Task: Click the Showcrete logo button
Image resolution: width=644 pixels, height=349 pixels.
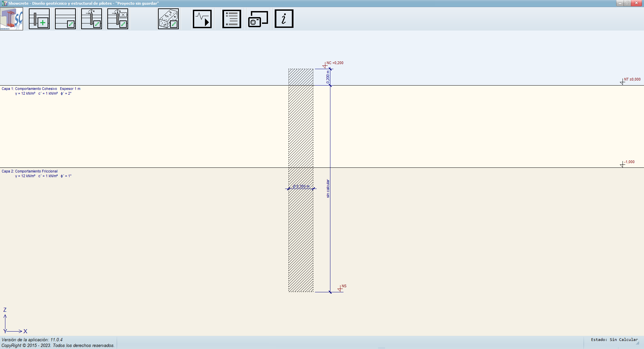Action: pos(12,19)
